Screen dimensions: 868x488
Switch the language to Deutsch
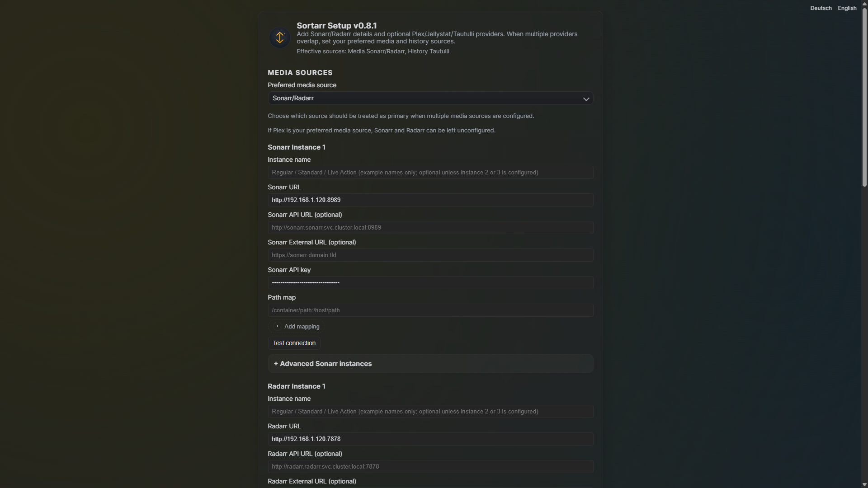click(x=821, y=8)
